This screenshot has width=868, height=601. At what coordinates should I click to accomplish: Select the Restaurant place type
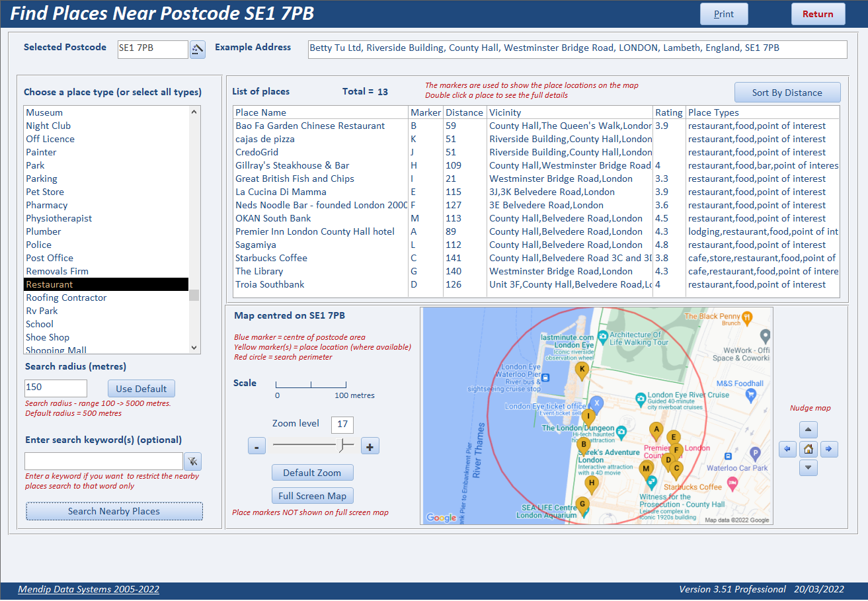pyautogui.click(x=106, y=284)
